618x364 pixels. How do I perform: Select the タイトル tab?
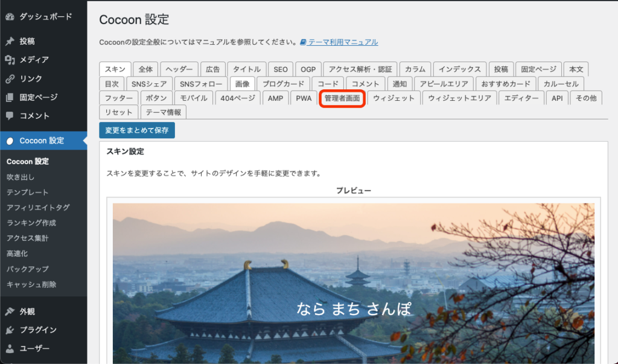point(247,69)
